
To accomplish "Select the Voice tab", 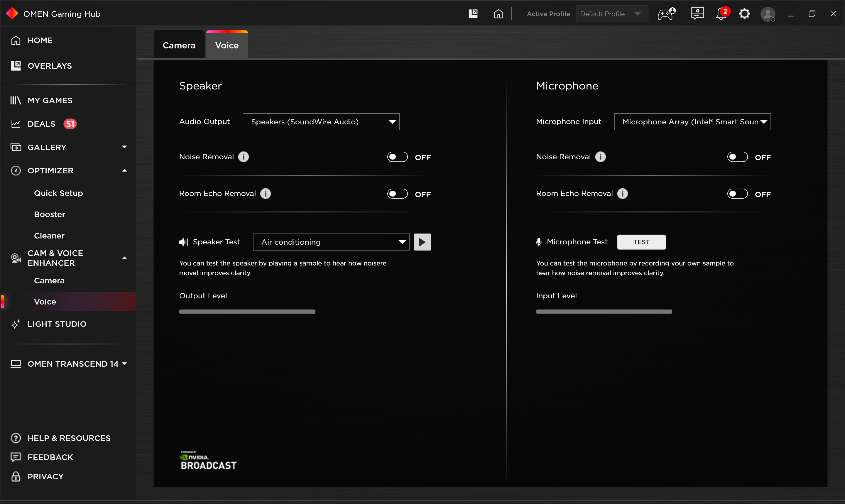I will click(x=227, y=45).
